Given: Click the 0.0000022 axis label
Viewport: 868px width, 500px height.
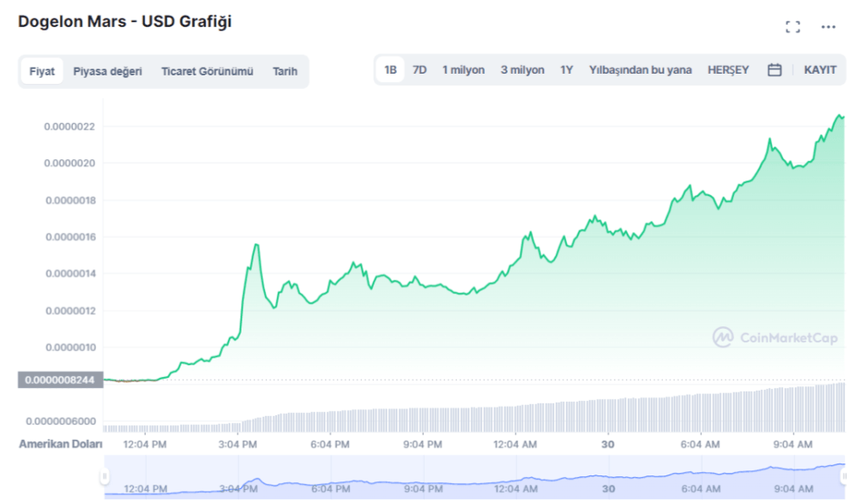Looking at the screenshot, I should [x=70, y=127].
